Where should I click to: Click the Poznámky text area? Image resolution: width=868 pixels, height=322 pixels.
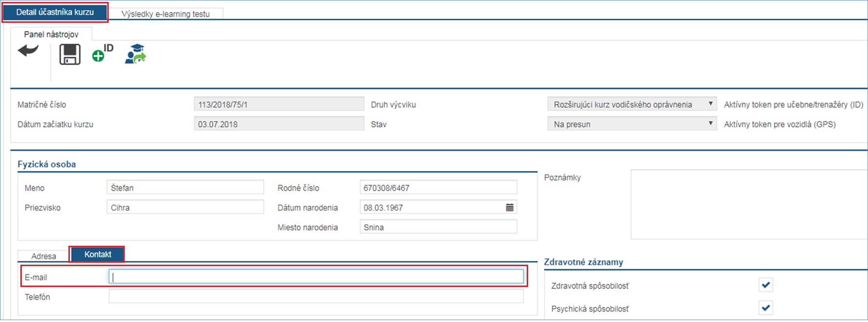pyautogui.click(x=748, y=204)
